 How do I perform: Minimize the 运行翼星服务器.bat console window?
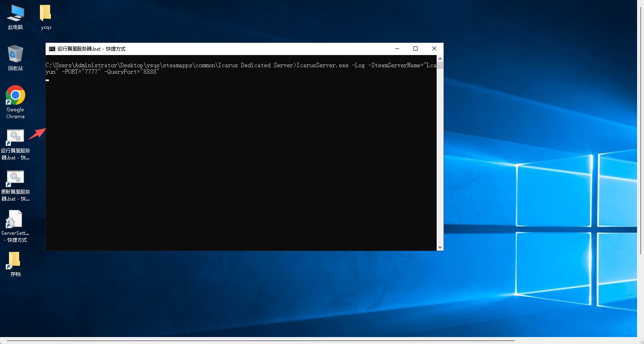(397, 49)
